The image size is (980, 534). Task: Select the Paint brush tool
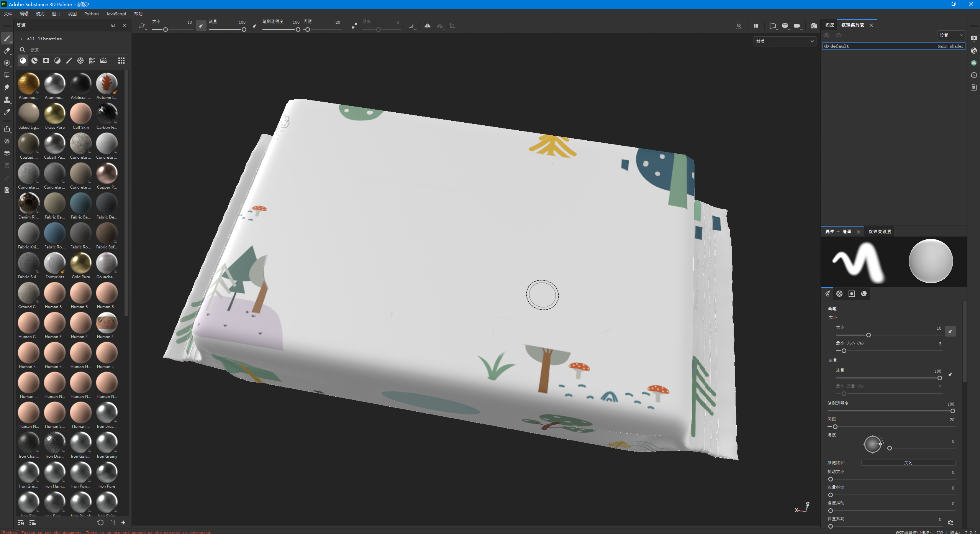tap(7, 38)
